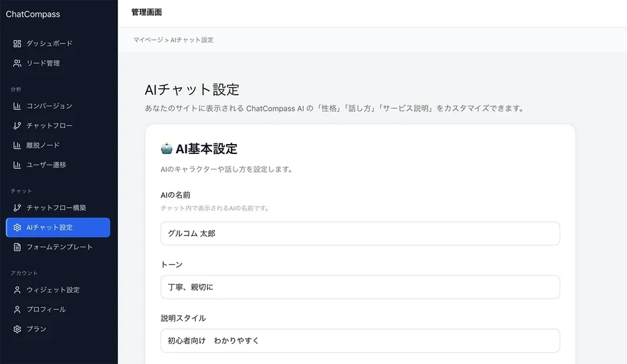Click the リード管理 people icon

click(x=17, y=63)
